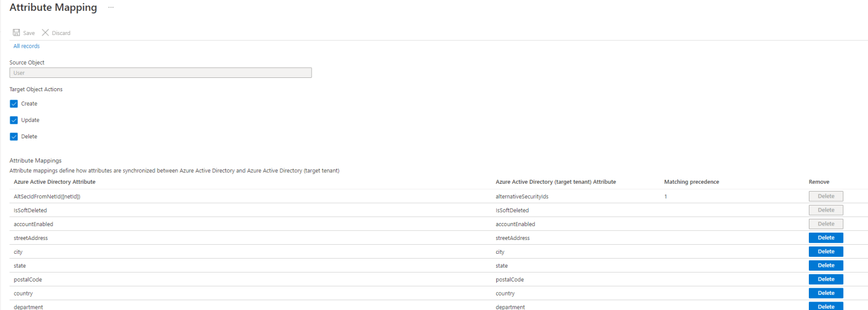Click the disabled Delete for IsSoftDeleted row
The width and height of the screenshot is (868, 310).
pos(826,210)
